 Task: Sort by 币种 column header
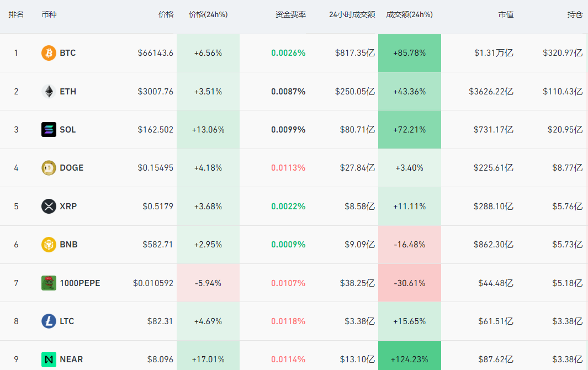point(49,14)
